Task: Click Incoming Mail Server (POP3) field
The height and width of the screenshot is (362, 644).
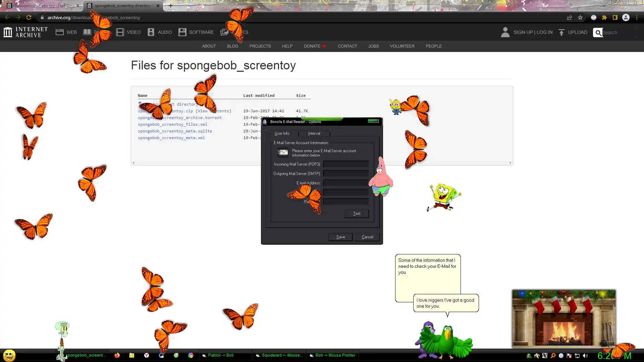Action: pos(345,164)
